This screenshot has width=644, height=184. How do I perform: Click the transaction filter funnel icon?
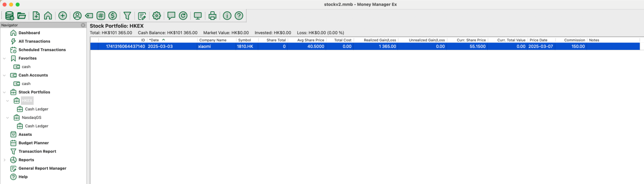coord(127,16)
